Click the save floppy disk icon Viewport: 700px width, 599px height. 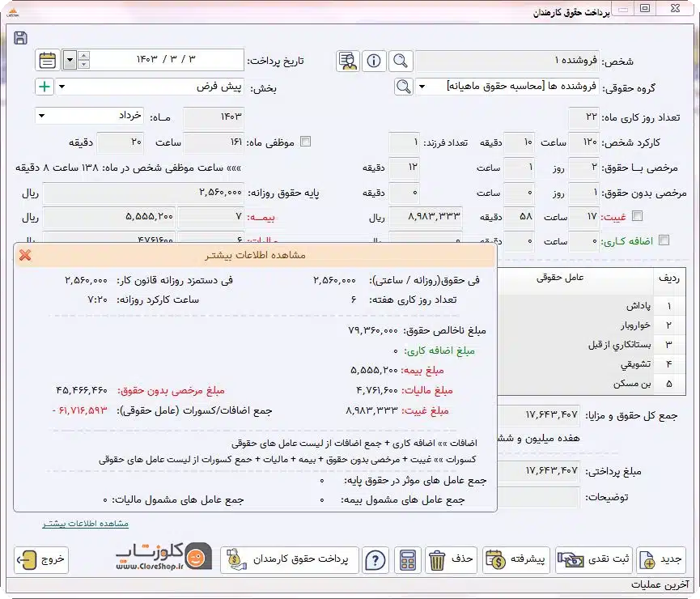[20, 38]
